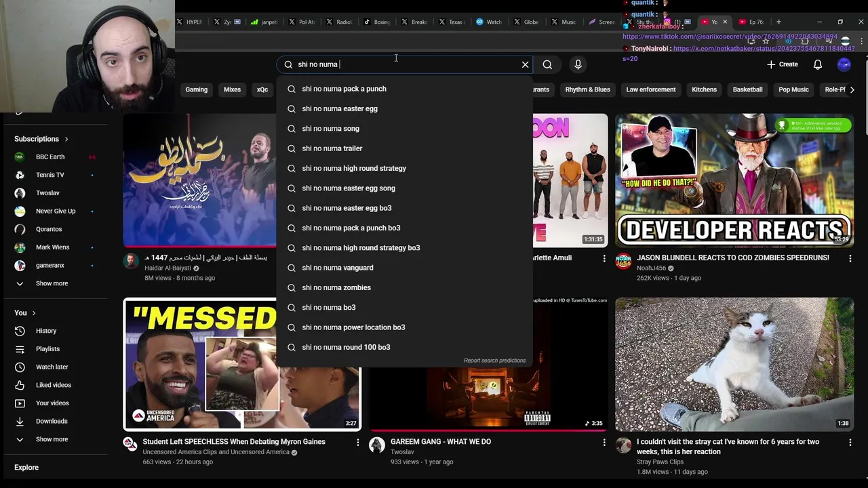Focus the YouTube search input field

click(x=403, y=64)
